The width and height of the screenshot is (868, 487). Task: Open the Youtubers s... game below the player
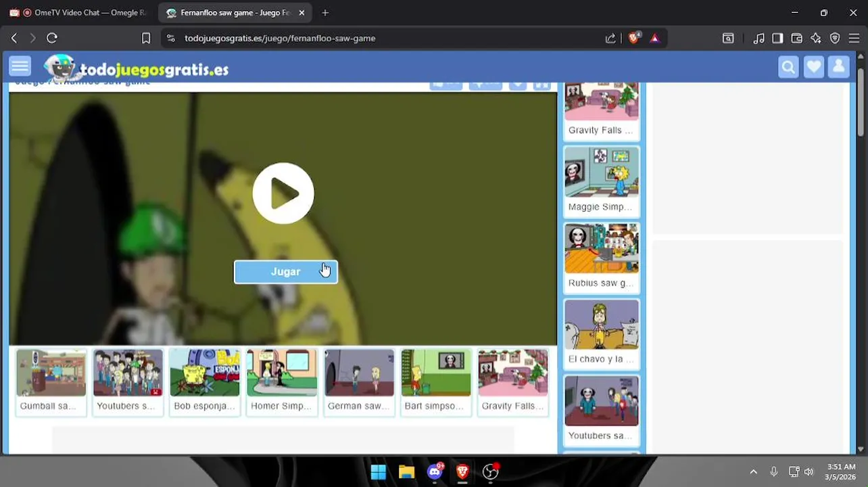pos(128,381)
